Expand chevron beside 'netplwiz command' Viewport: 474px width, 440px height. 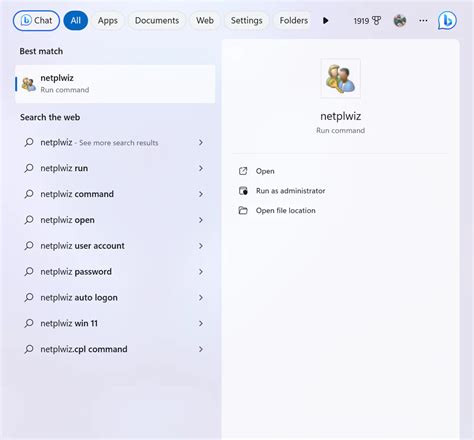[201, 194]
